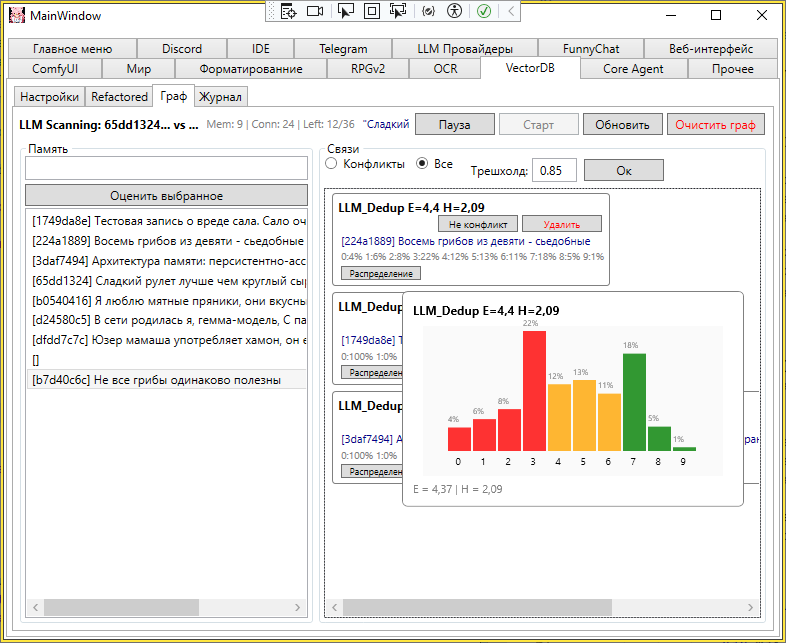Image resolution: width=786 pixels, height=643 pixels.
Task: Select d24580c5 В сети родилась item
Action: (x=166, y=320)
